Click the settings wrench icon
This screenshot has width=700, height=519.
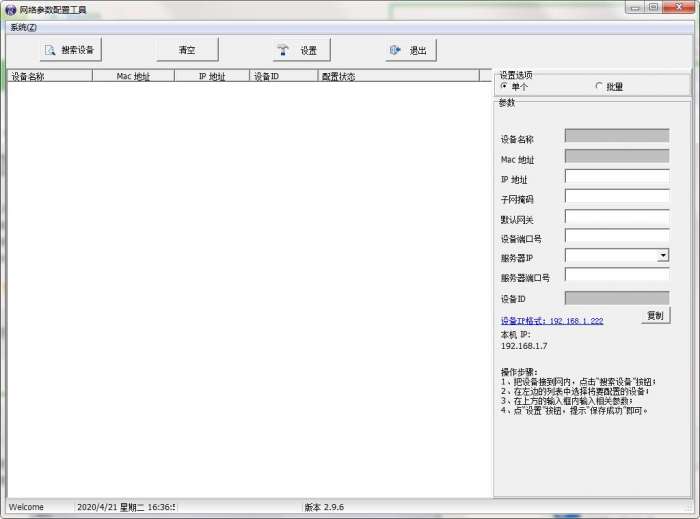tap(283, 50)
